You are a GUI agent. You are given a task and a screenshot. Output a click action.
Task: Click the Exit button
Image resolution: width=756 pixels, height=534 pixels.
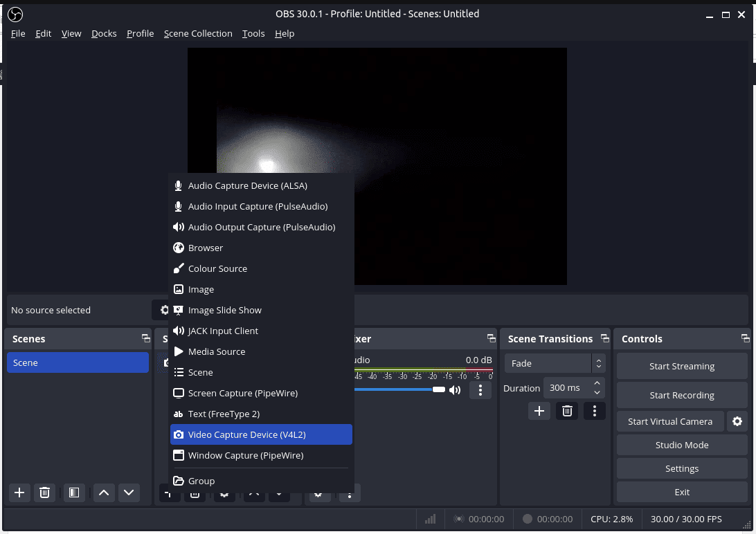pyautogui.click(x=682, y=492)
